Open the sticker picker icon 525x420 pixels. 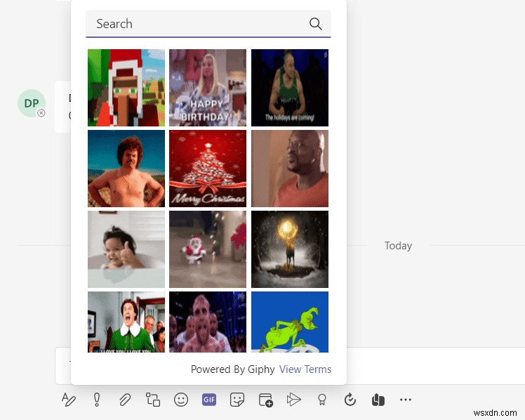click(237, 400)
